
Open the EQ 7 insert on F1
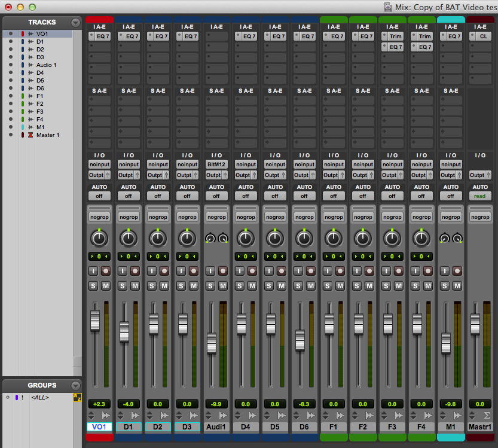(337, 36)
